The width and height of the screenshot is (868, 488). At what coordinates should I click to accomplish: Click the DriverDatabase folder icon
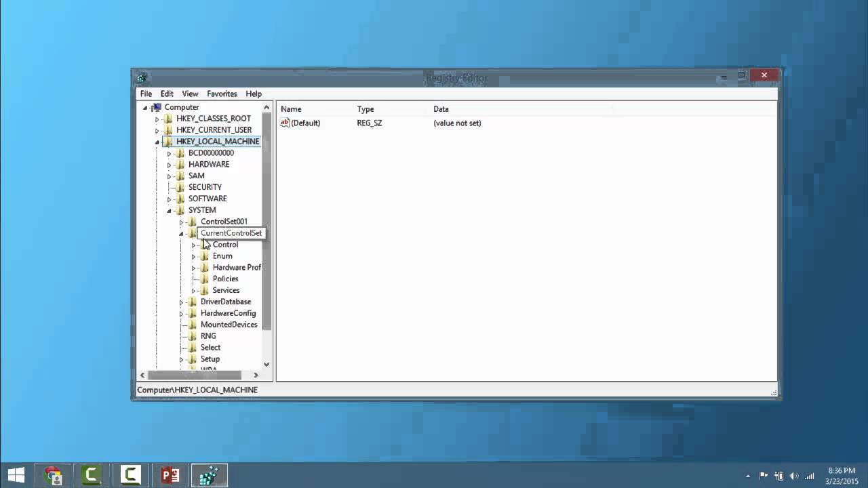click(x=193, y=302)
